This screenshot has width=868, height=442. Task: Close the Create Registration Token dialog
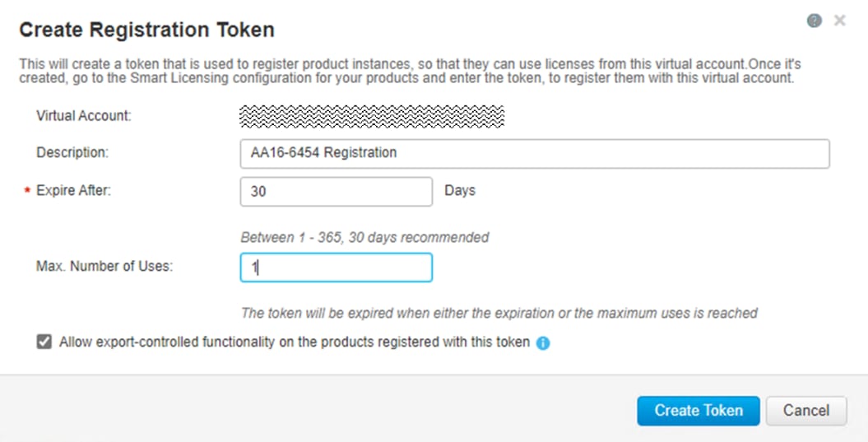click(x=839, y=21)
